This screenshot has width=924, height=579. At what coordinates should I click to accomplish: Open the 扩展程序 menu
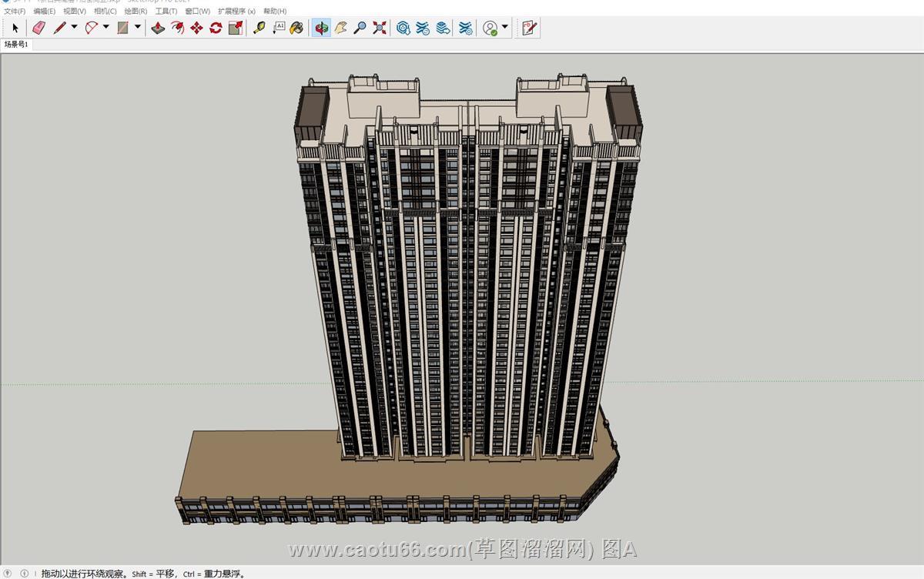[x=236, y=12]
